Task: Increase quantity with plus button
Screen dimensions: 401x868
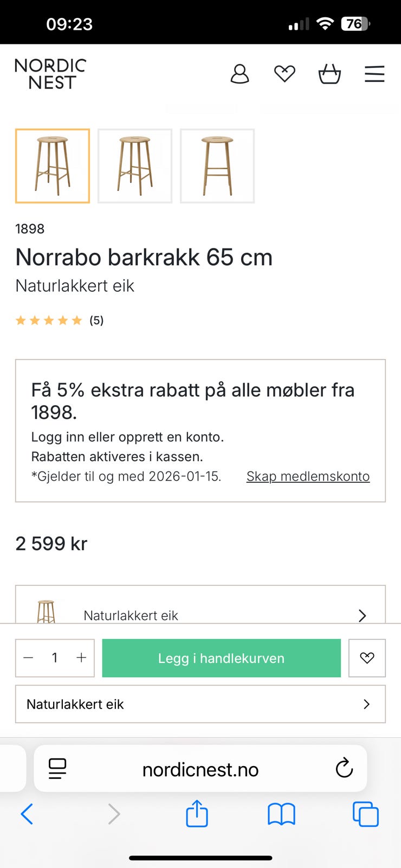Action: click(81, 658)
